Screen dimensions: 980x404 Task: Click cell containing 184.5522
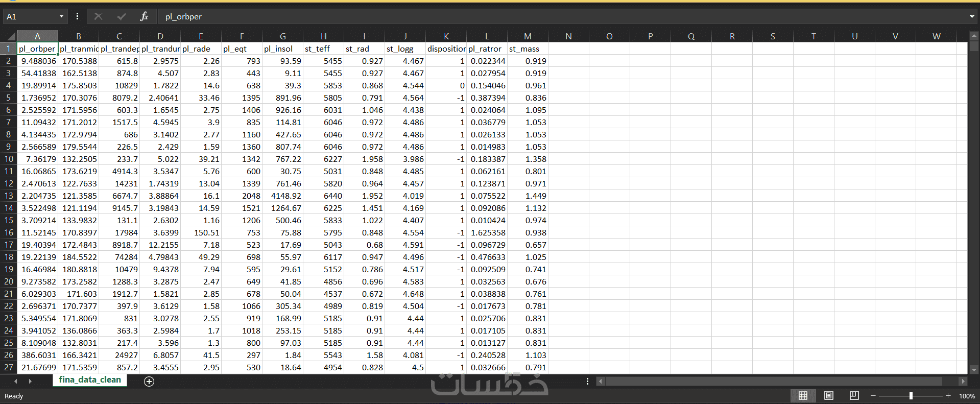click(78, 257)
